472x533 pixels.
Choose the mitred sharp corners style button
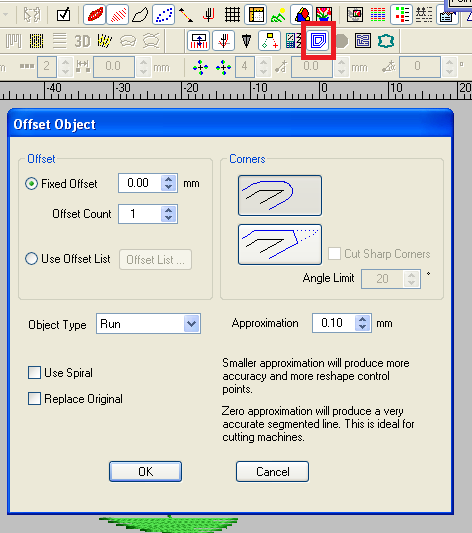[280, 244]
